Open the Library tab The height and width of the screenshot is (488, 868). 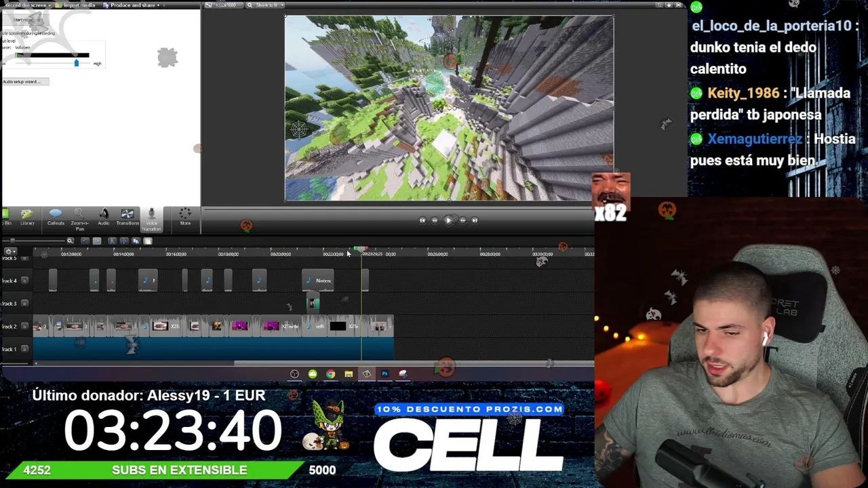coord(27,217)
